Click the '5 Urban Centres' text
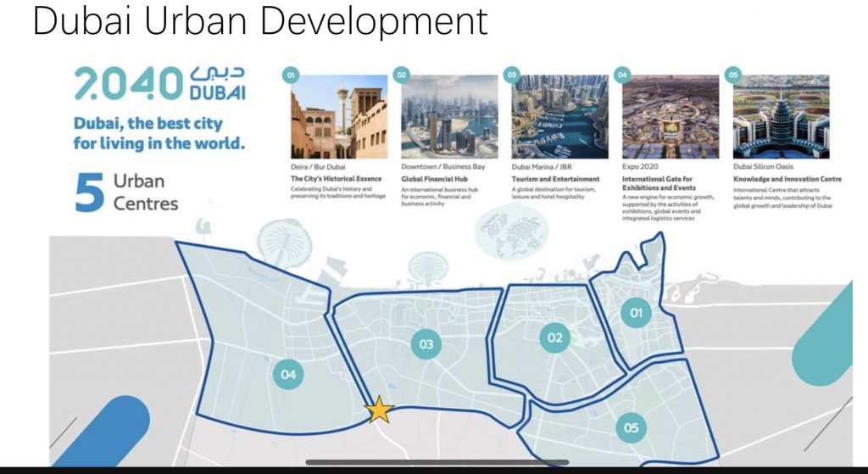868x474 pixels. 127,192
